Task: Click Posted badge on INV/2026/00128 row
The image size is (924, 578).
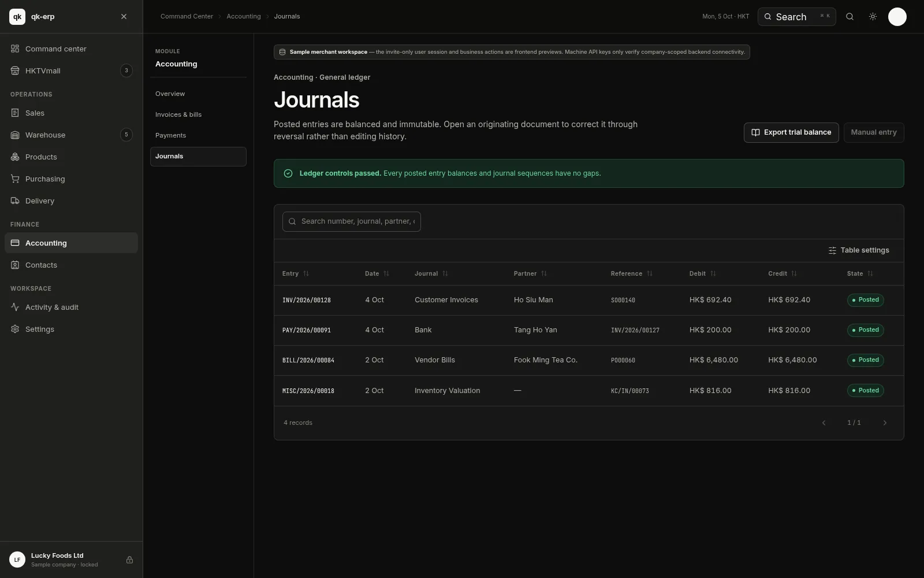Action: (865, 300)
